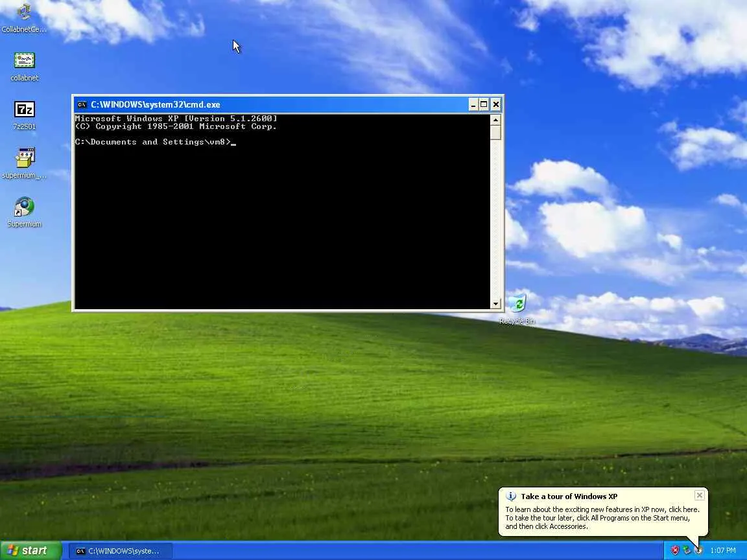Click the console scrollbar down arrow

click(x=495, y=303)
